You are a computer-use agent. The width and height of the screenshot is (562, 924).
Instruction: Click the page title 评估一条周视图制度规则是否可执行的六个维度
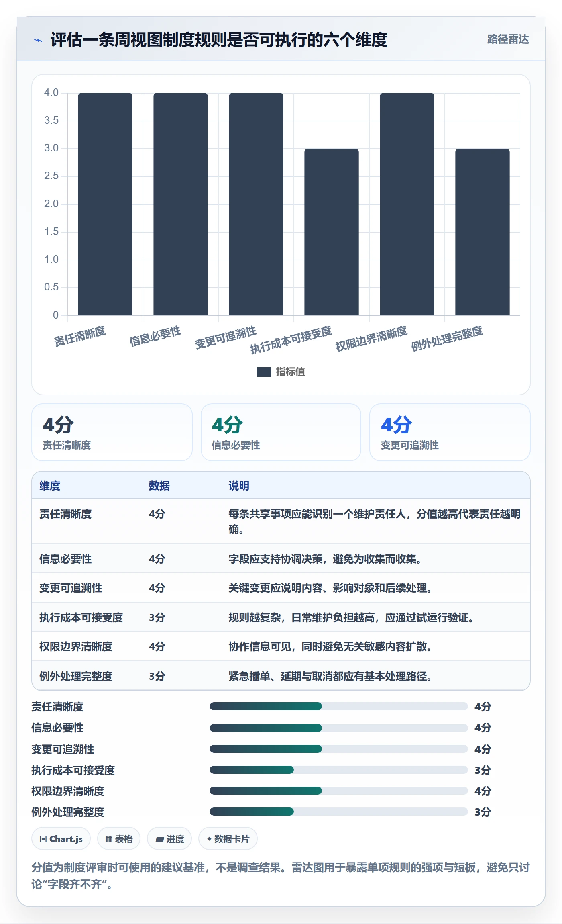[219, 40]
